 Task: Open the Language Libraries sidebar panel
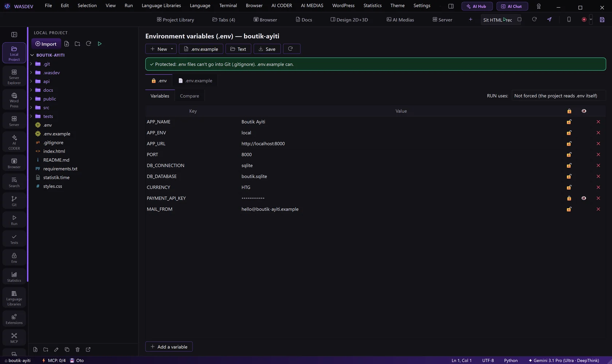click(14, 298)
